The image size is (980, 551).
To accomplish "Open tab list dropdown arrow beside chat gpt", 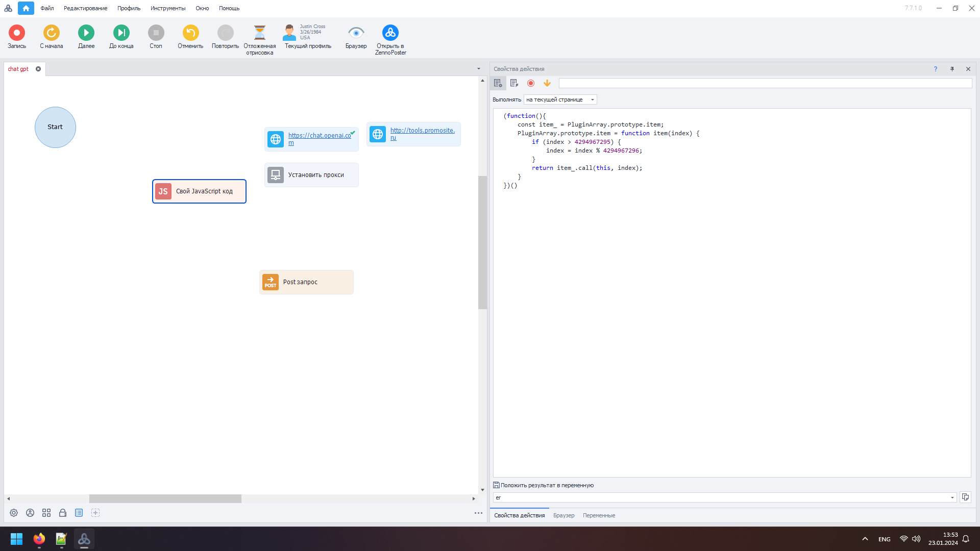I will (x=478, y=69).
